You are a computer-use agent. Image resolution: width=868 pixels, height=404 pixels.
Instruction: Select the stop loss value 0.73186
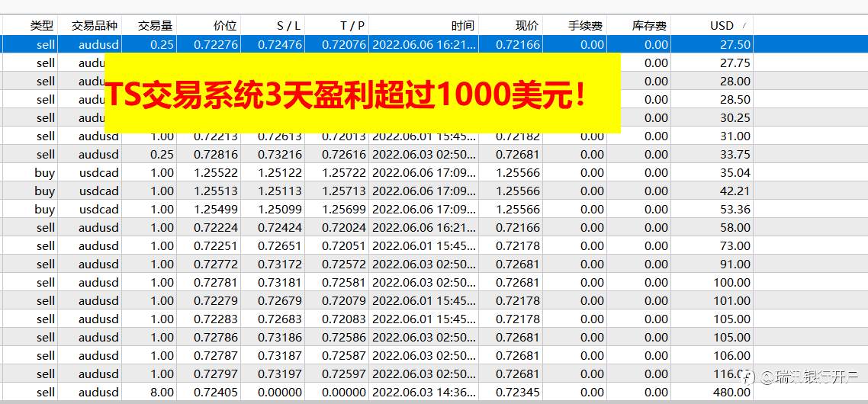point(280,337)
